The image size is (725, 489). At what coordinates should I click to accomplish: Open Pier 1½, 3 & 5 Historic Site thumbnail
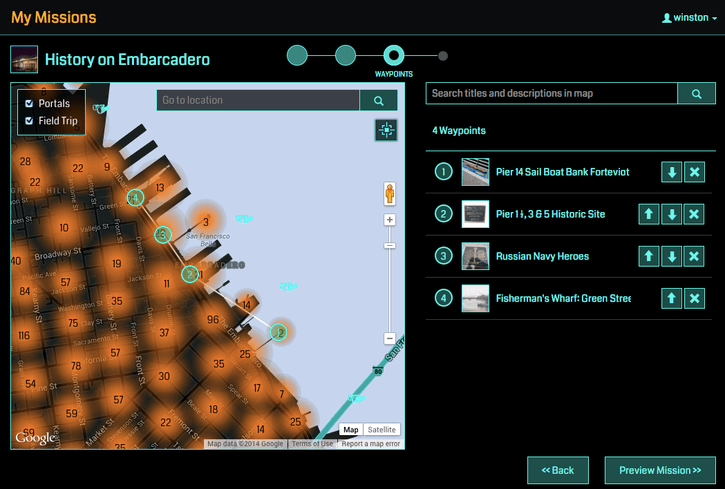click(x=475, y=214)
